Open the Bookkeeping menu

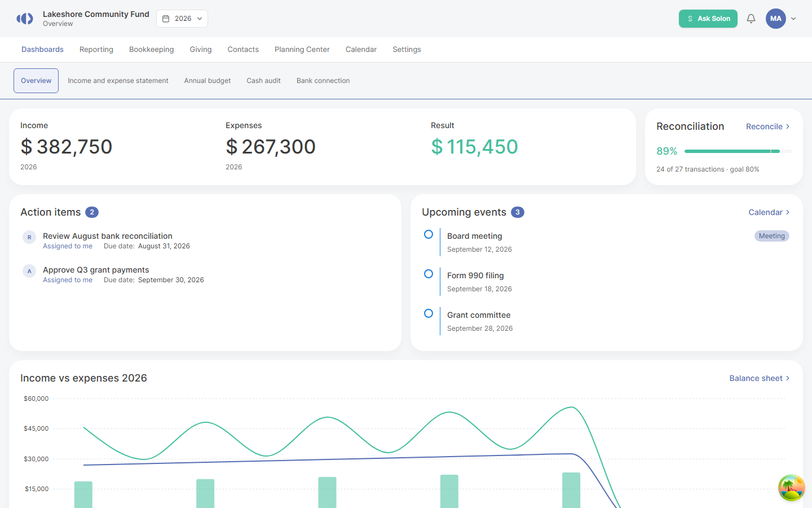(152, 50)
